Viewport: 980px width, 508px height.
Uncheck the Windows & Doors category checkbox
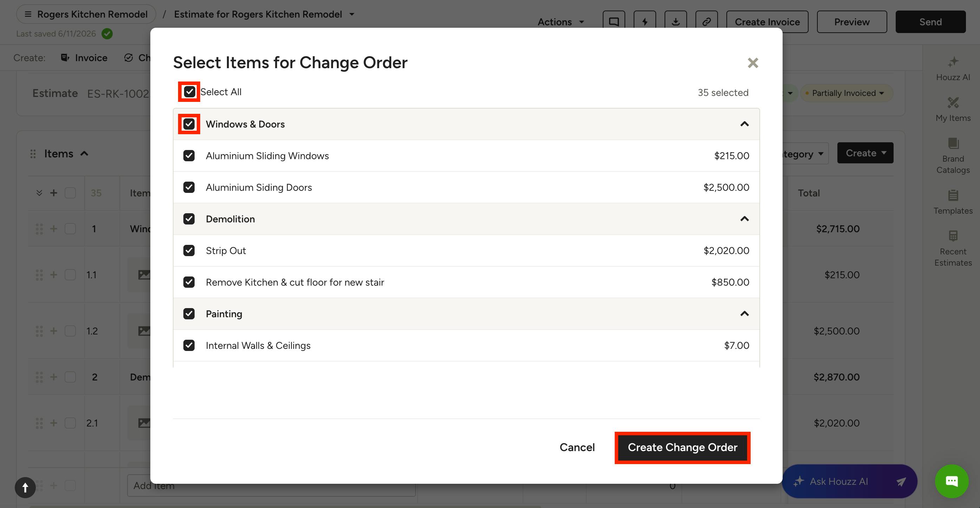(189, 124)
